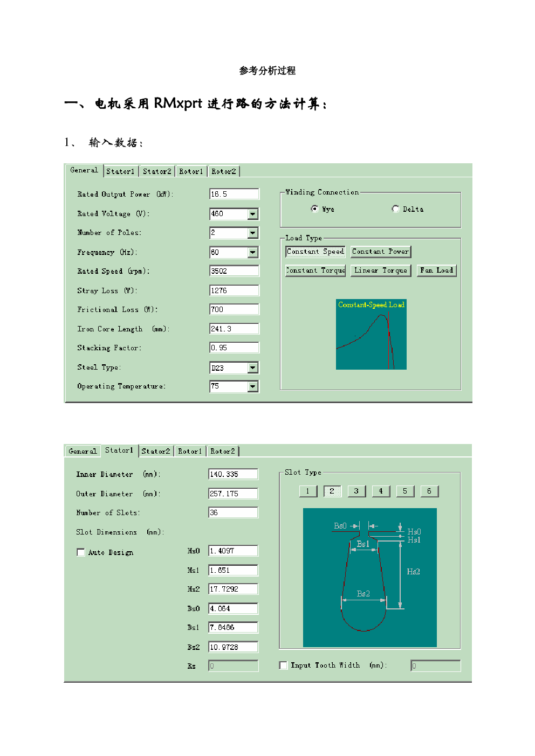Click the Rated Output Power input field
The width and height of the screenshot is (535, 756).
click(234, 194)
